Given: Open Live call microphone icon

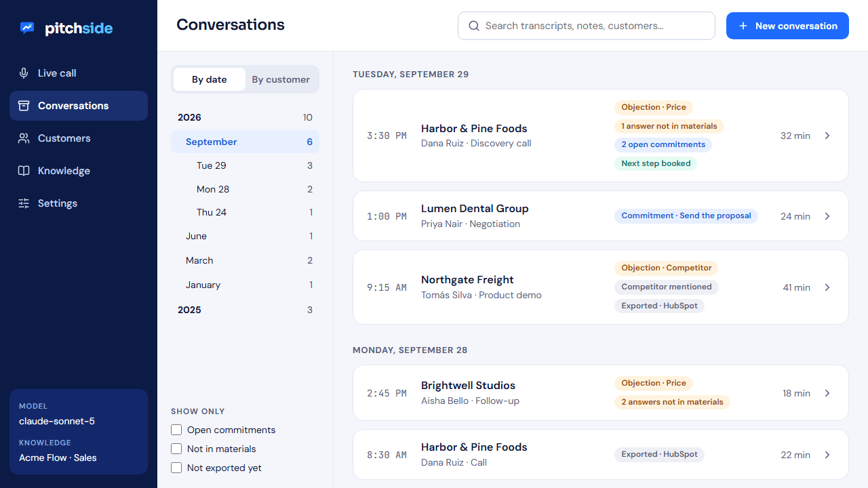Looking at the screenshot, I should pos(24,73).
